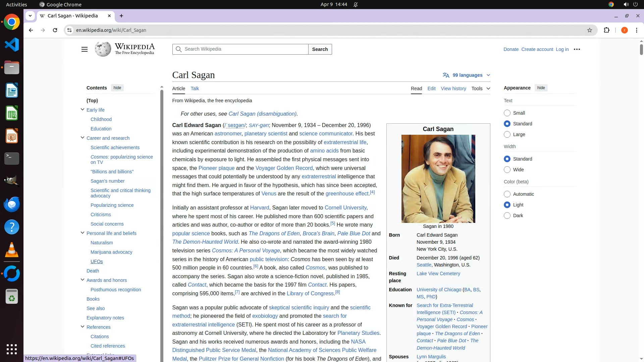This screenshot has width=644, height=362.
Task: Launch VLC from the dock
Action: [x=12, y=250]
